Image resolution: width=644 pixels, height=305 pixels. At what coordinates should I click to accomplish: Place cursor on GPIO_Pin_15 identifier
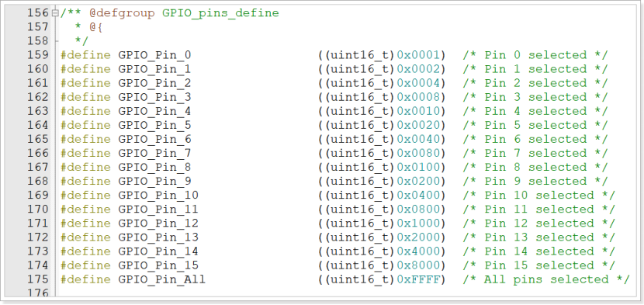point(158,265)
